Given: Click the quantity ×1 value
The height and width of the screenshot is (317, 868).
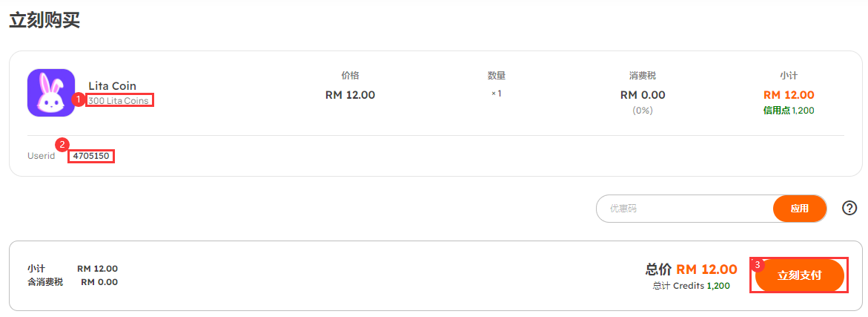Looking at the screenshot, I should pos(496,94).
